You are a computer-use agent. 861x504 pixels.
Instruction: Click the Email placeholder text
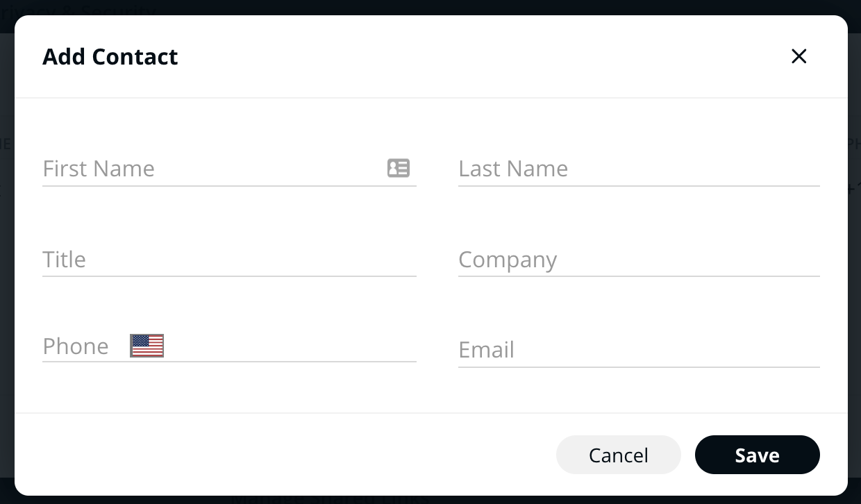point(486,350)
